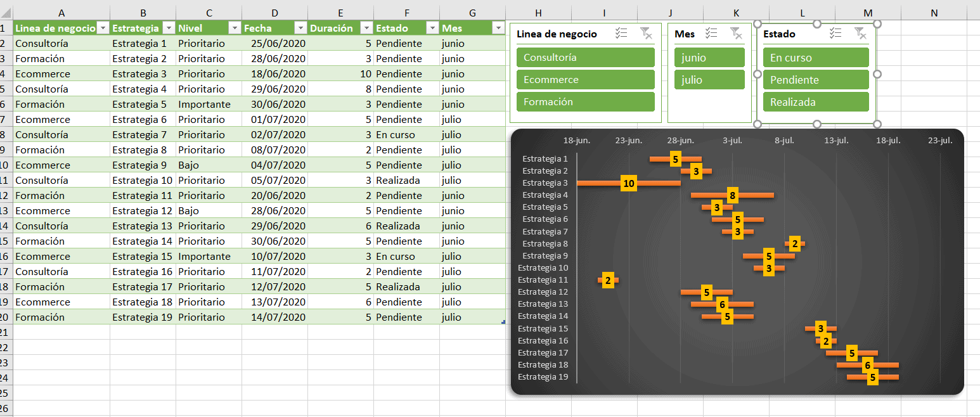The width and height of the screenshot is (980, 417).
Task: Click Linea de negocio slicer title
Action: point(557,34)
